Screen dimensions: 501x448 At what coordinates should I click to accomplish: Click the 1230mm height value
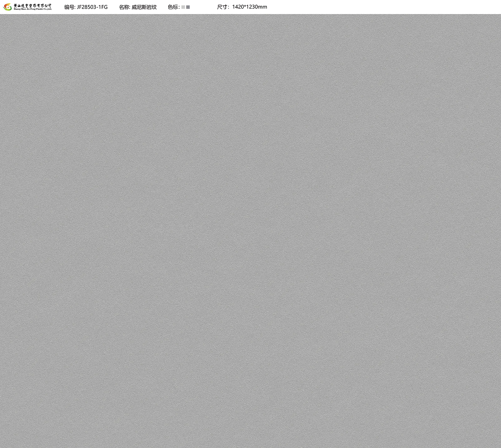(256, 7)
